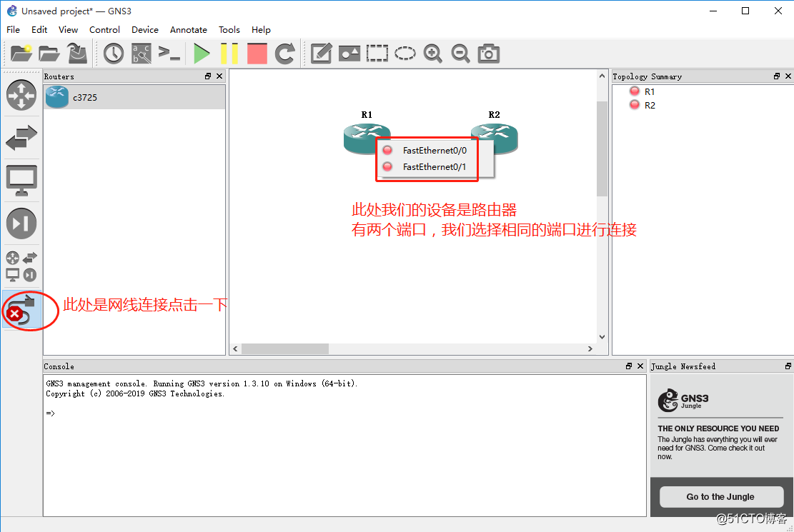The image size is (794, 532).
Task: Undock the Routers panel
Action: [208, 76]
